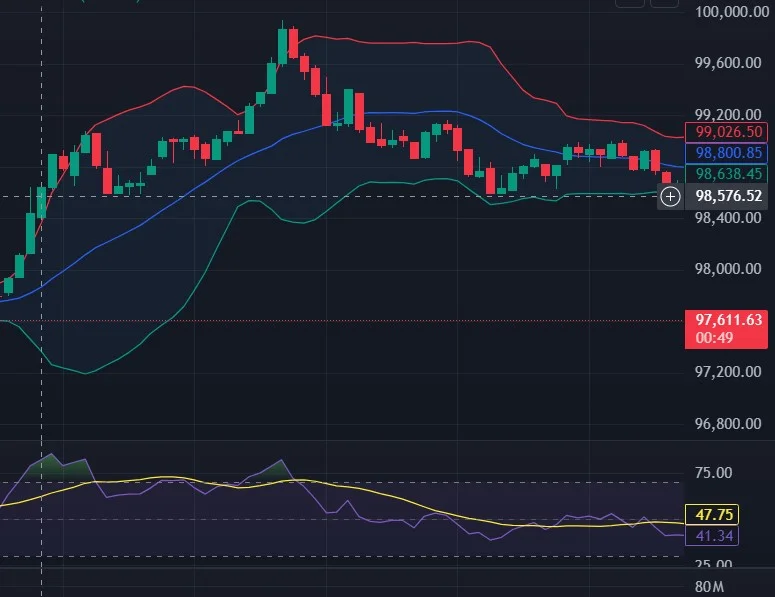Click the 97,200.00 price axis label
The image size is (775, 597).
(x=728, y=372)
